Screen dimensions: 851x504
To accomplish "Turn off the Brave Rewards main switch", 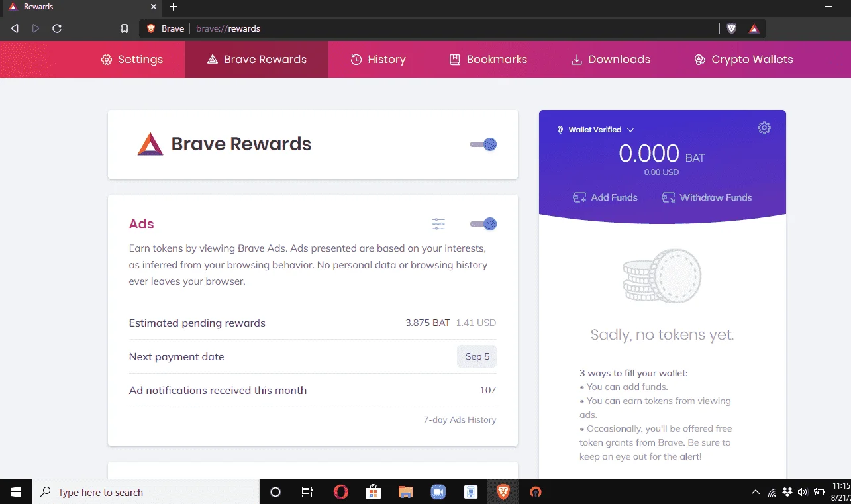I will point(483,144).
